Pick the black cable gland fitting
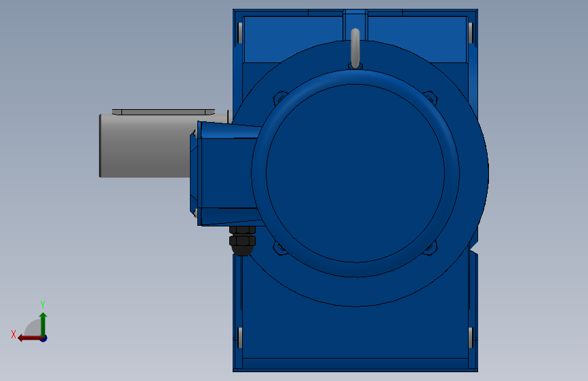The height and width of the screenshot is (381, 588). coord(242,241)
